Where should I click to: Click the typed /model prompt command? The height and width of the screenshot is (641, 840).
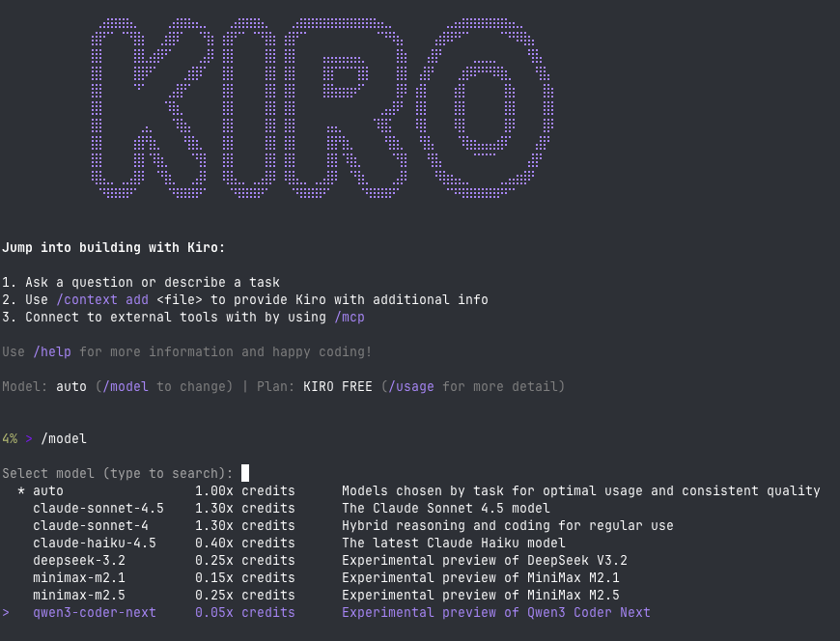pyautogui.click(x=63, y=438)
